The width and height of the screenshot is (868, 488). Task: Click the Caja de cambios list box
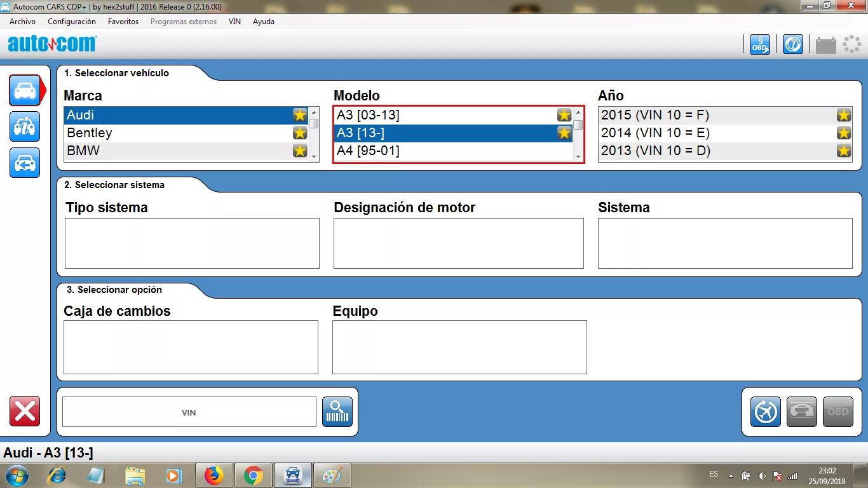coord(191,347)
